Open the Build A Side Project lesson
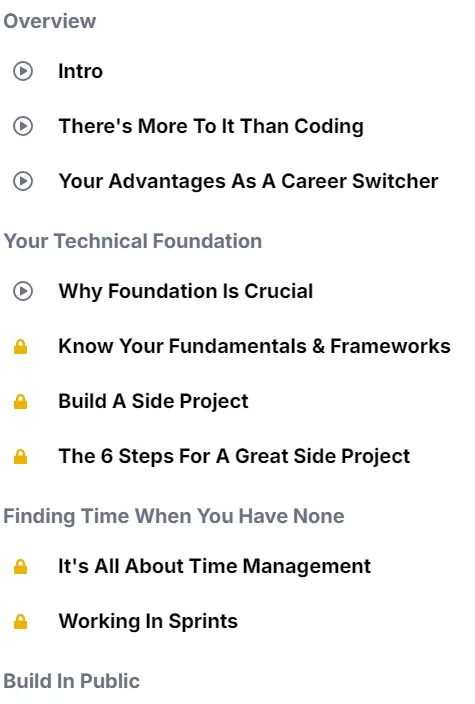Viewport: 475px width, 704px height. pyautogui.click(x=153, y=401)
